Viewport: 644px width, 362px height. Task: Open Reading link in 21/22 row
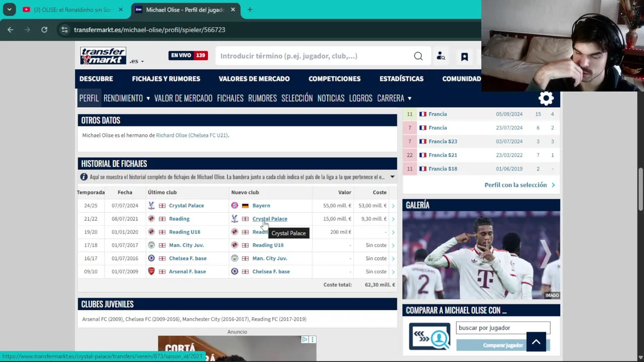pos(179,219)
